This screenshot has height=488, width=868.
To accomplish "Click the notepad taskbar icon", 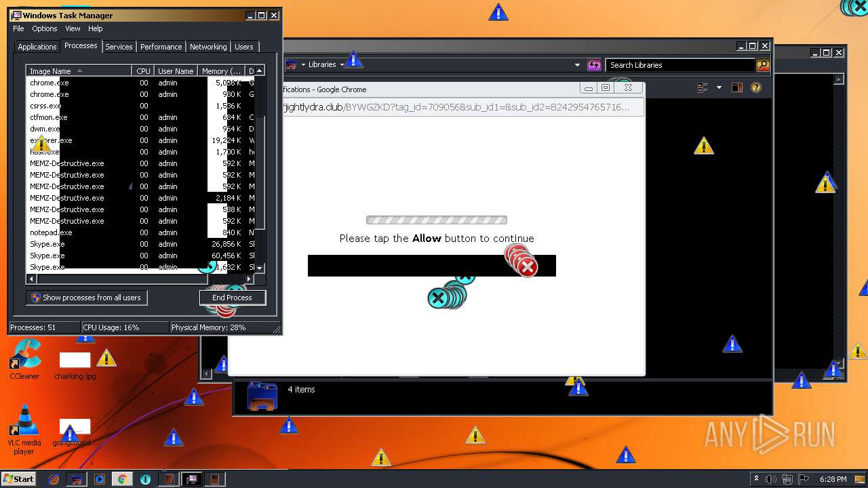I will (x=167, y=479).
